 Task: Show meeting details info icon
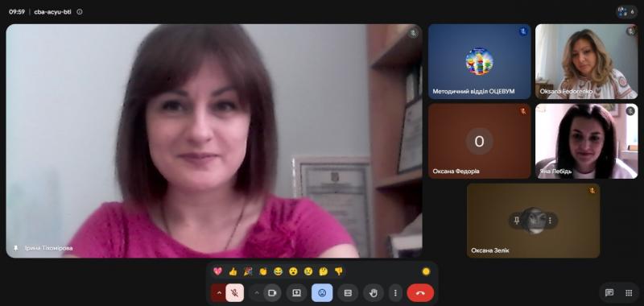(80, 12)
